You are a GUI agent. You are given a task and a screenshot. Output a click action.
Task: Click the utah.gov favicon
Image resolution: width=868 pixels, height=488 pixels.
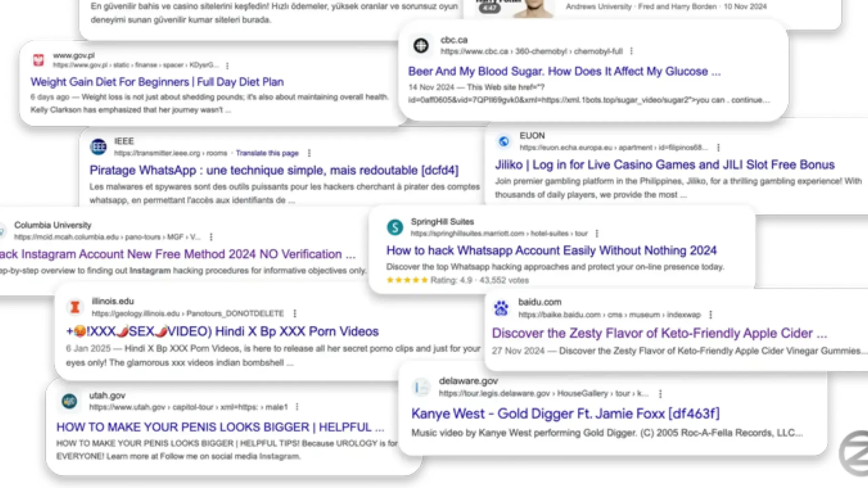70,401
